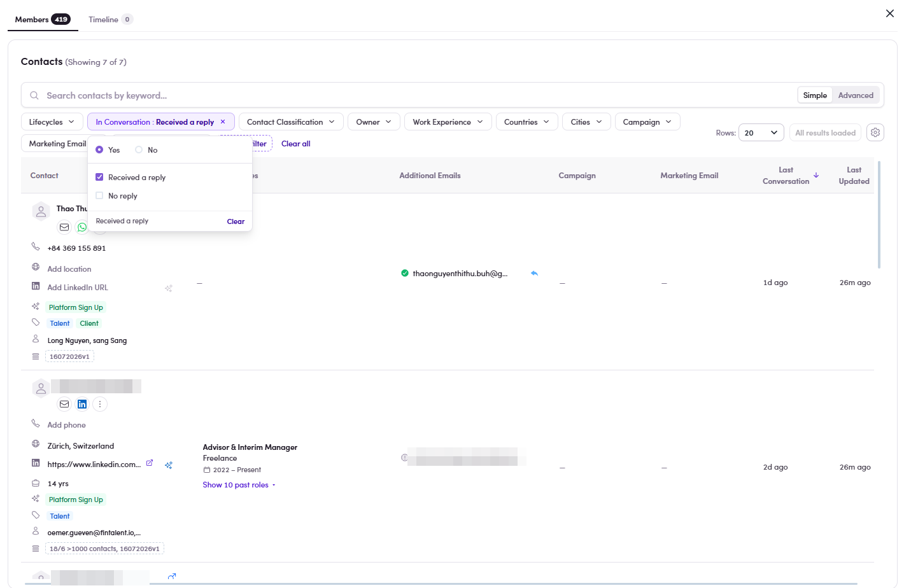Open the table settings gear icon
This screenshot has width=904, height=588.
click(x=875, y=132)
